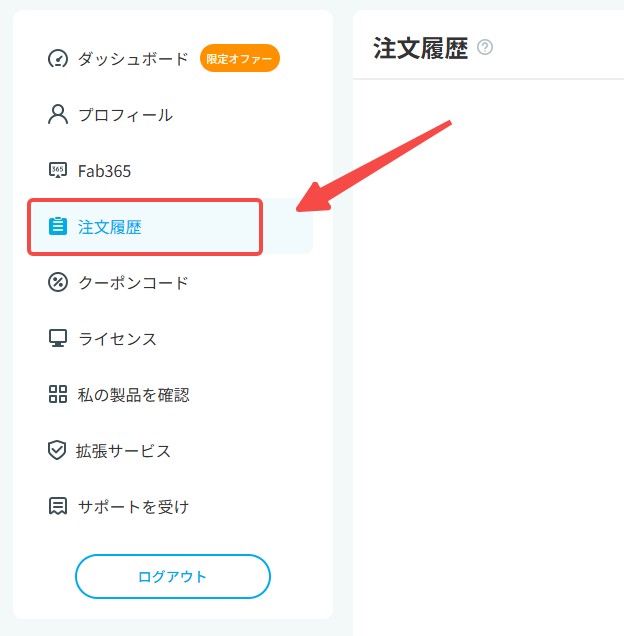Viewport: 624px width, 636px height.
Task: Click the license monitor icon
Action: point(58,339)
